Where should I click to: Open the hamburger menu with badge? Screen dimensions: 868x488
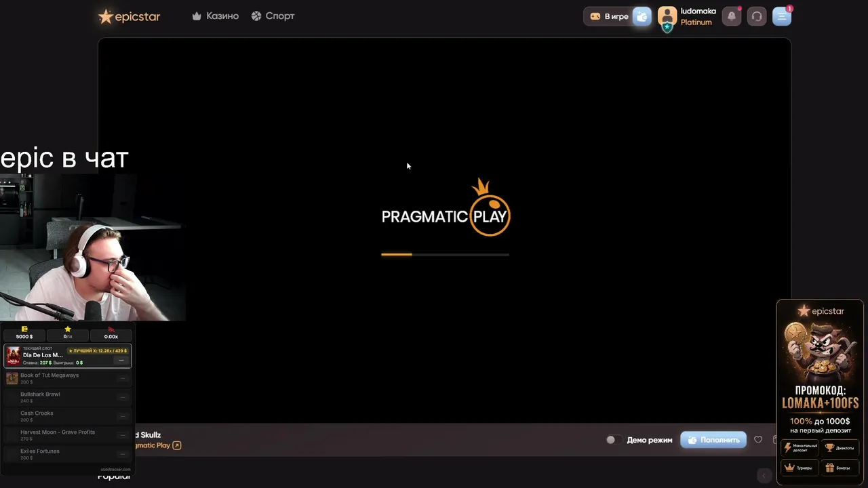coord(782,16)
